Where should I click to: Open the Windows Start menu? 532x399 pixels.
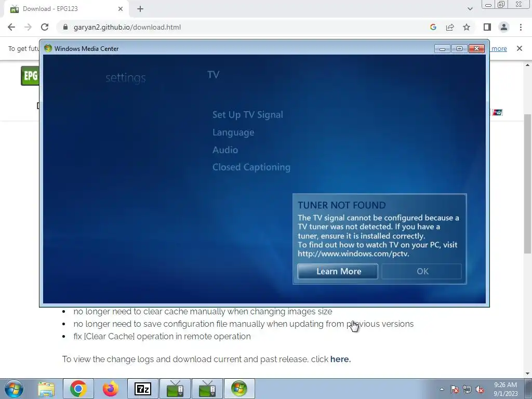(14, 389)
